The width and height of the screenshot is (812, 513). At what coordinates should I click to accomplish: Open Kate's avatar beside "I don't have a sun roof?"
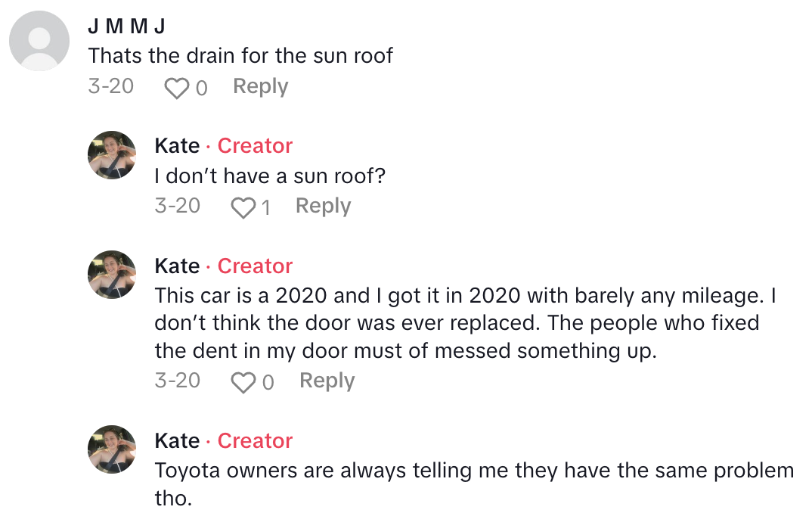click(x=112, y=155)
